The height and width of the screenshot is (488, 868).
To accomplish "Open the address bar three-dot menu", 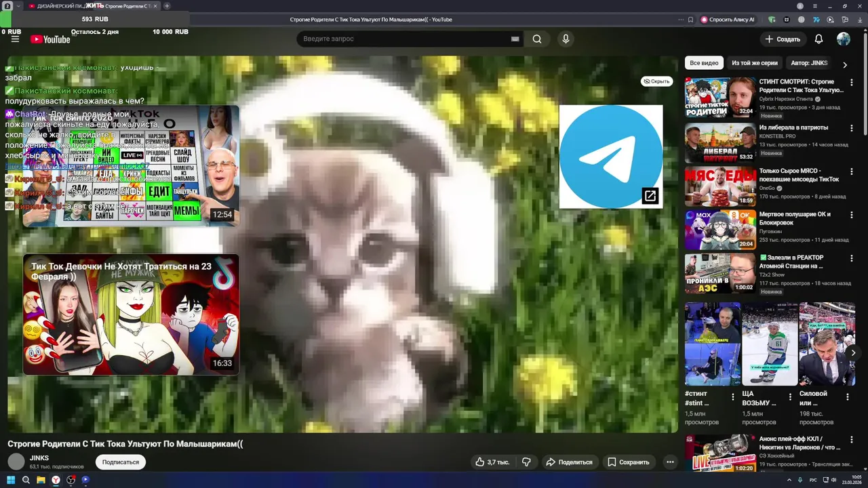I will (680, 20).
